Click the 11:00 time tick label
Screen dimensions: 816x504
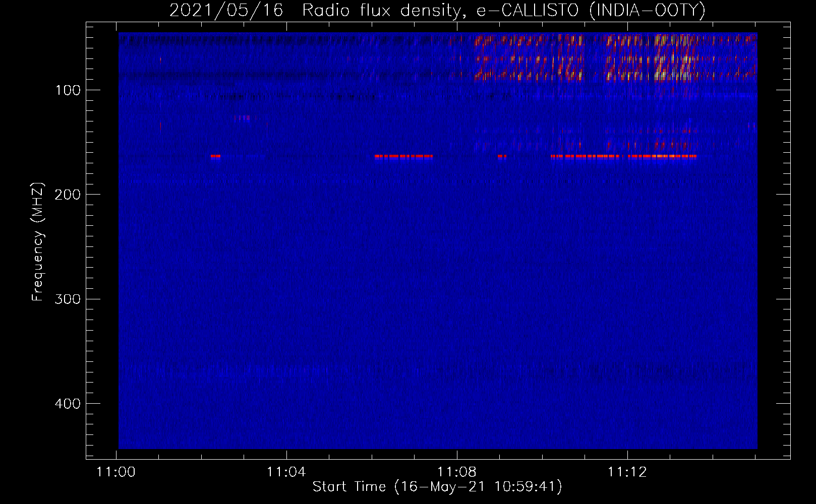[116, 472]
